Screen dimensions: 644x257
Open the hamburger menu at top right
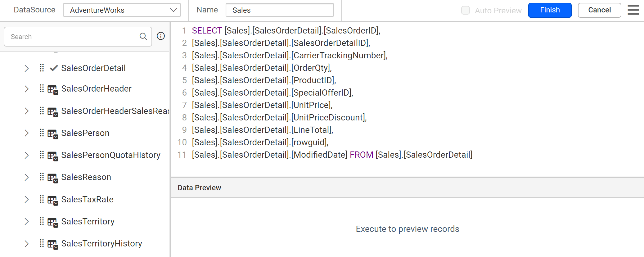[x=633, y=10]
